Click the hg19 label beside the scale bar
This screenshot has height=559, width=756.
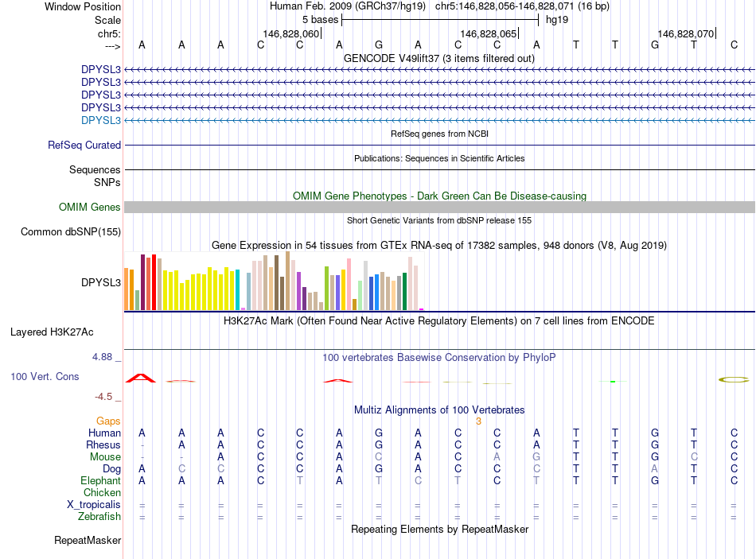pyautogui.click(x=557, y=20)
